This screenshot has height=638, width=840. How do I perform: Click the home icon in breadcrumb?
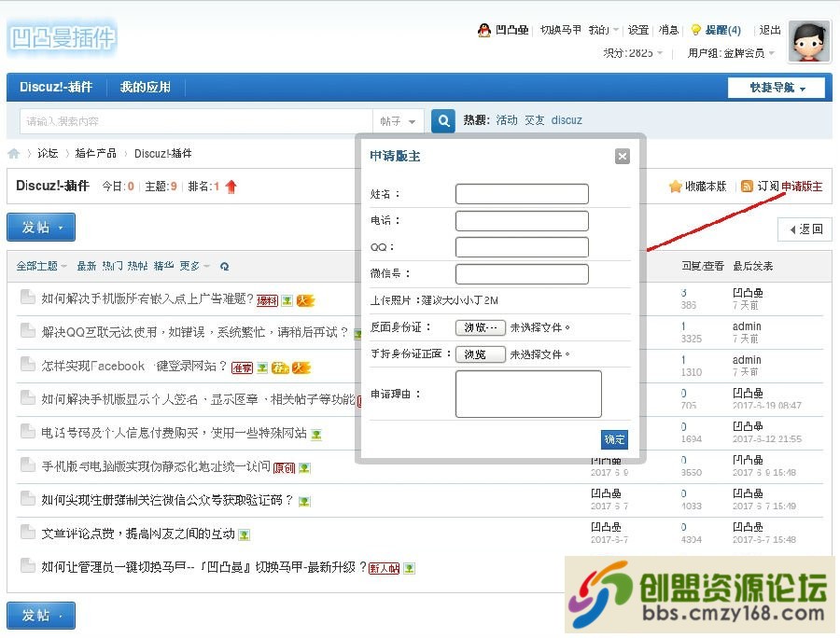13,154
